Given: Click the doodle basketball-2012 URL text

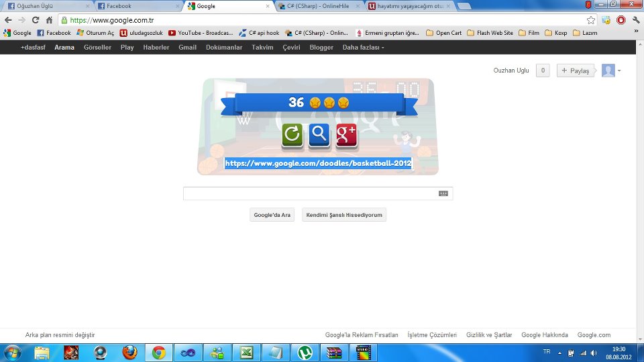Looking at the screenshot, I should click(318, 163).
